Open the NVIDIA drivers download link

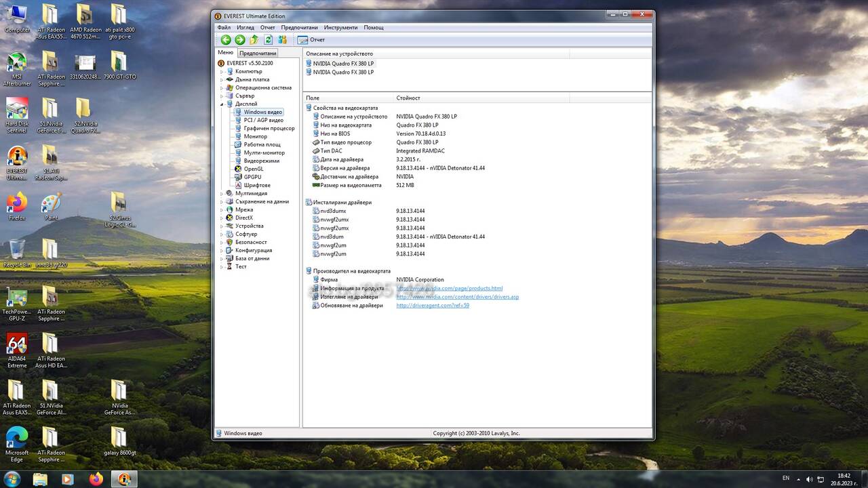click(457, 297)
